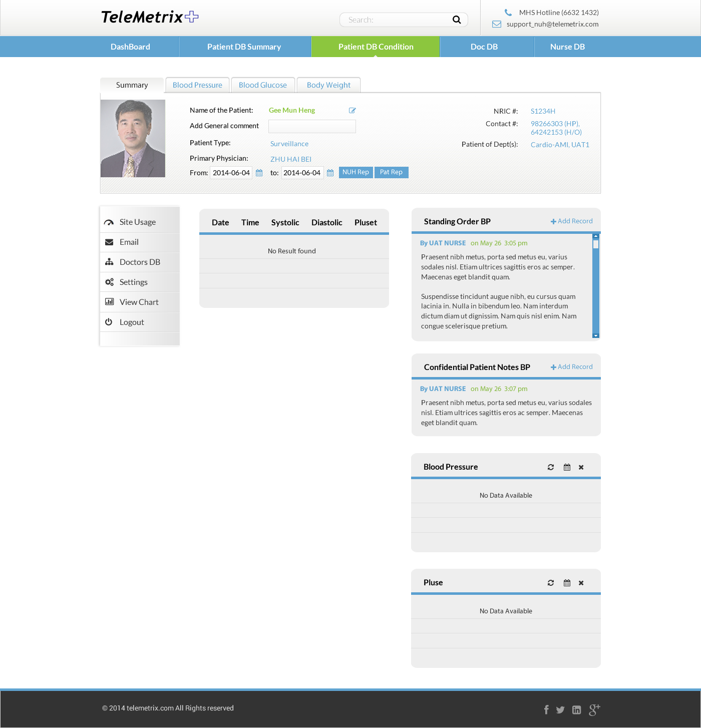This screenshot has height=728, width=701.
Task: Click the NUH Rep button
Action: click(x=356, y=172)
